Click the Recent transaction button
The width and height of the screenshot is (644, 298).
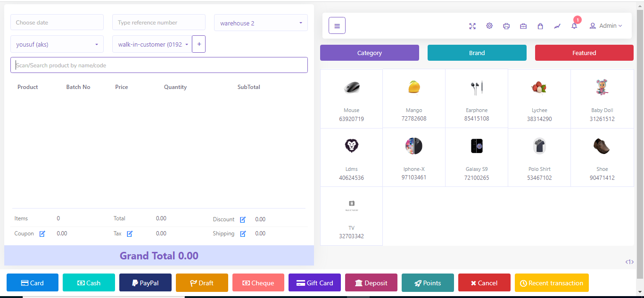(552, 283)
